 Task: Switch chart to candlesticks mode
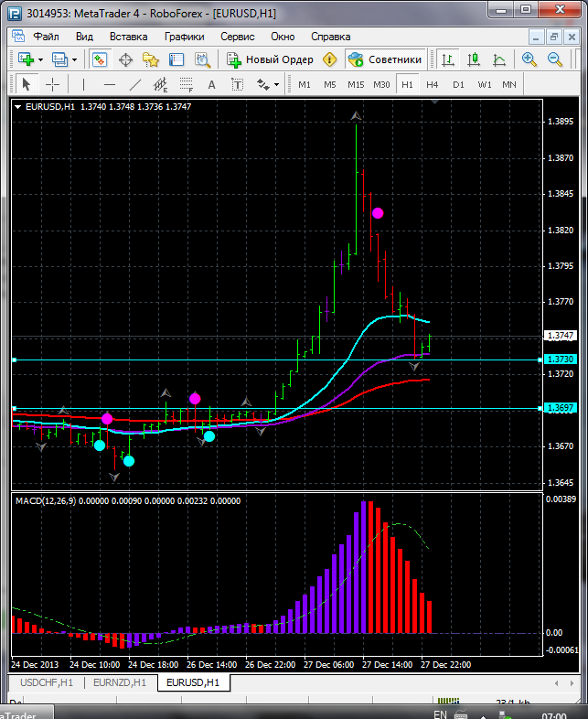coord(474,59)
